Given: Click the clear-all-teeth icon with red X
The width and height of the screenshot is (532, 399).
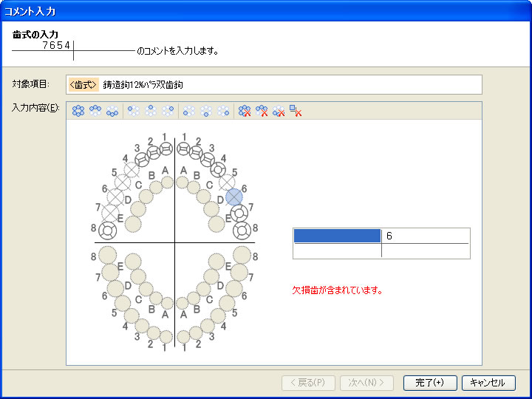Looking at the screenshot, I should (245, 111).
